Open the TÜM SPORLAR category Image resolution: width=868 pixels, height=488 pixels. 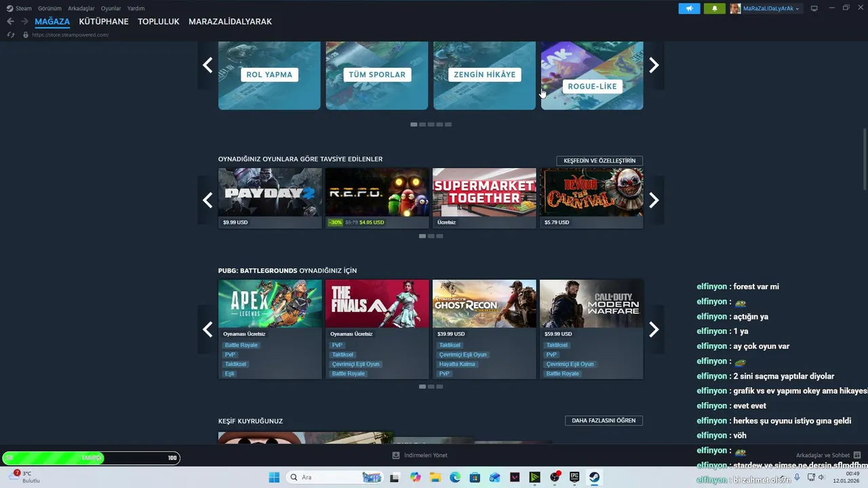[x=377, y=75]
